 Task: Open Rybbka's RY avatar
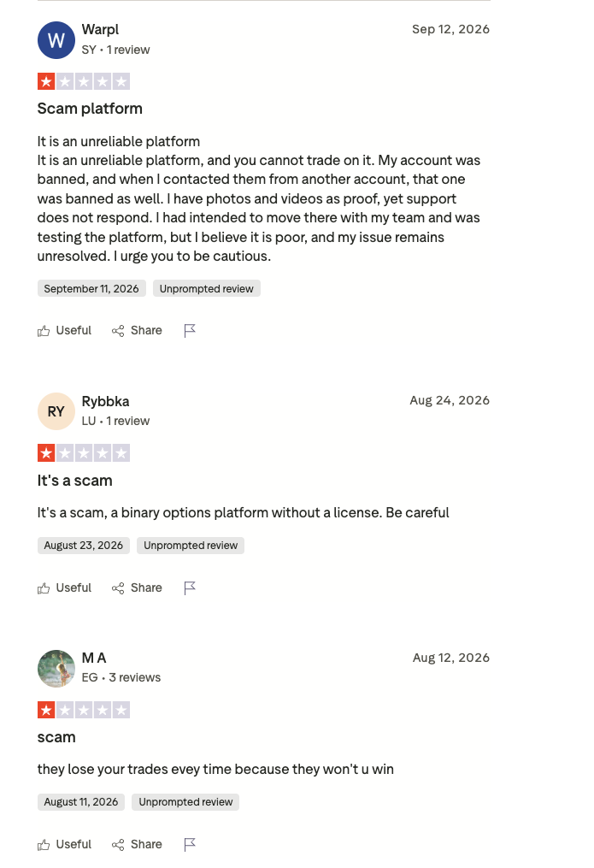tap(56, 411)
